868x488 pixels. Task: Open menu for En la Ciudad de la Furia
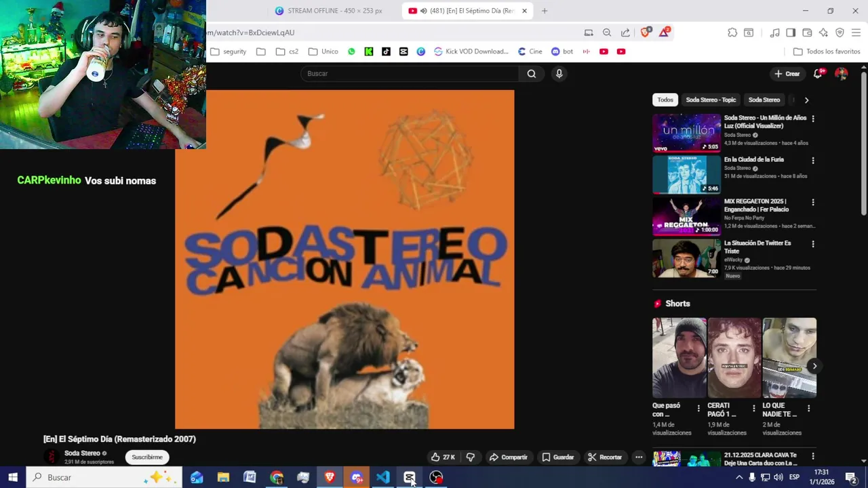(x=813, y=161)
